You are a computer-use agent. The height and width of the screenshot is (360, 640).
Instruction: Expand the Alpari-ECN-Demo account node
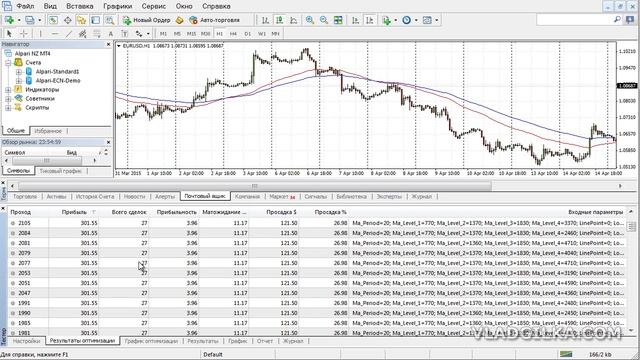19,81
